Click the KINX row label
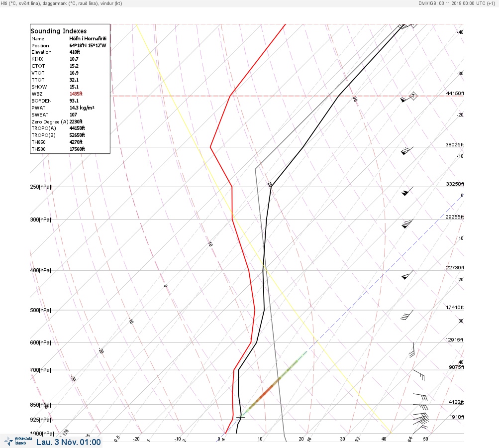Screen dimensions: 499x448 coord(37,59)
